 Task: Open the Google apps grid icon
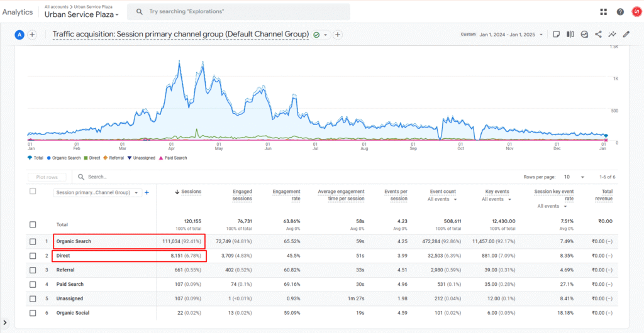coord(603,12)
